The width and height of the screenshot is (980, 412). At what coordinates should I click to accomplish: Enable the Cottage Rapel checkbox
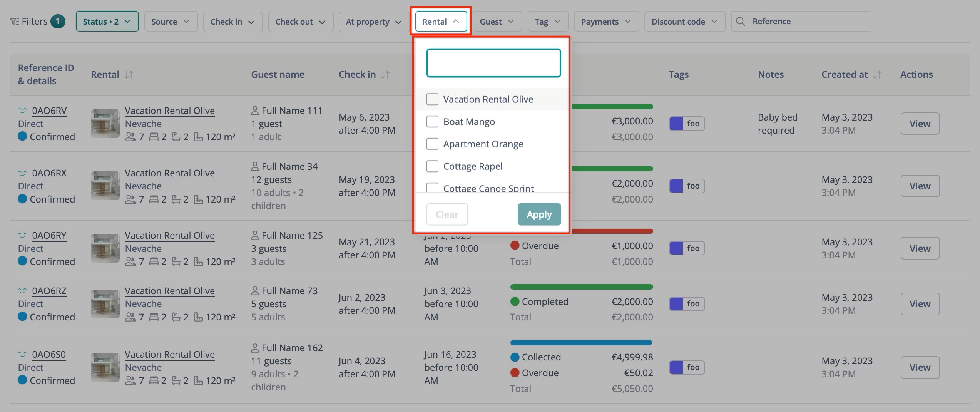pos(432,166)
